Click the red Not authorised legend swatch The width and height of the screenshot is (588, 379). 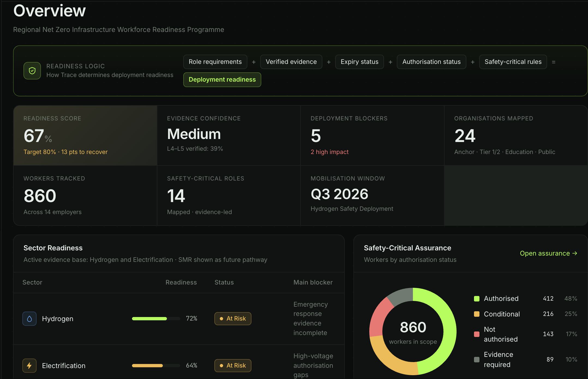point(477,334)
